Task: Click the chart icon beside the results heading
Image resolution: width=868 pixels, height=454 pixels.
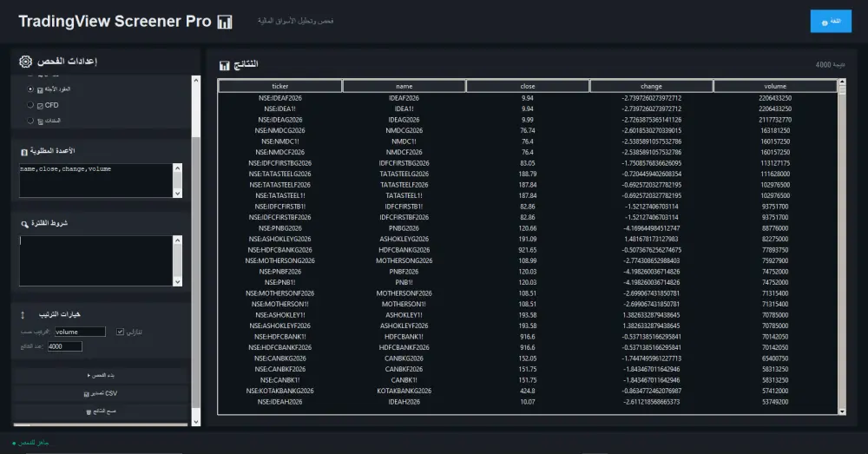Action: (x=224, y=65)
